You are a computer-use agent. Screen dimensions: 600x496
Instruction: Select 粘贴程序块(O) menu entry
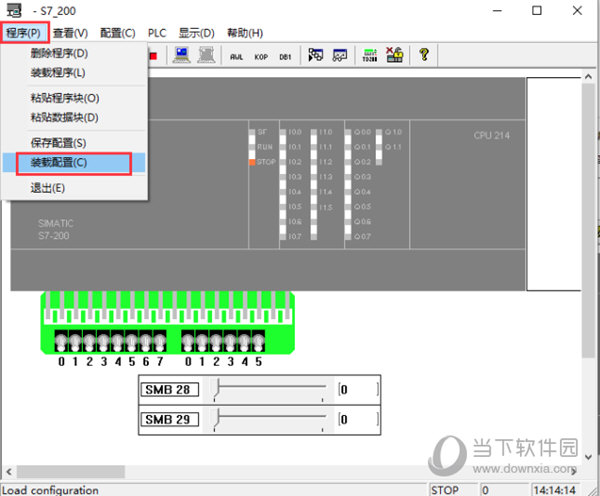pos(74,98)
